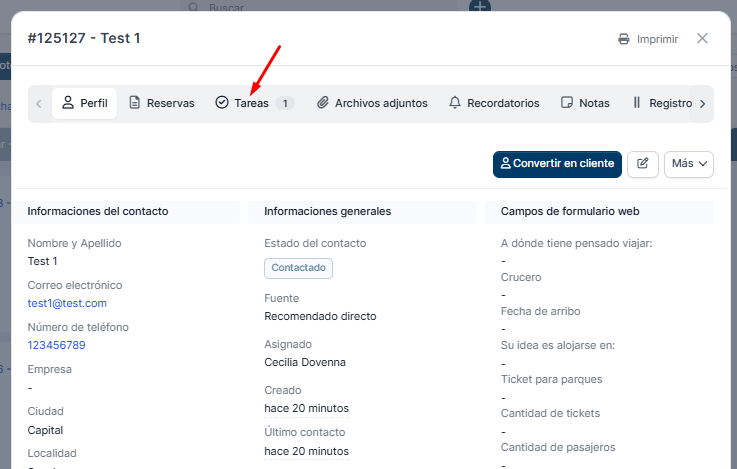
Task: Switch to the Perfil tab
Action: click(85, 103)
